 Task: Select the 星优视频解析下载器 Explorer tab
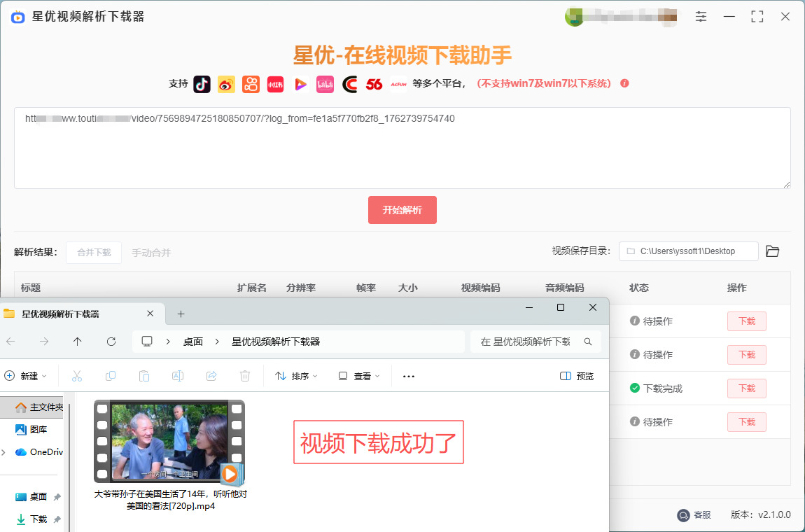(82, 314)
